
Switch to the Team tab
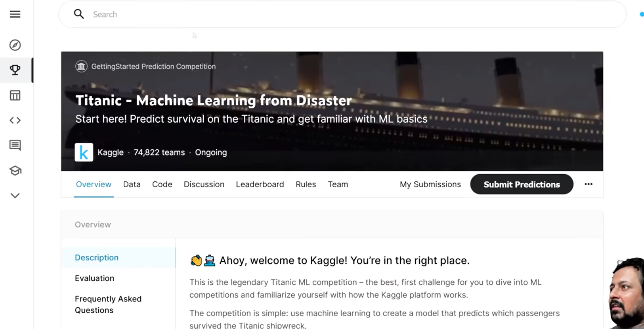pos(338,184)
